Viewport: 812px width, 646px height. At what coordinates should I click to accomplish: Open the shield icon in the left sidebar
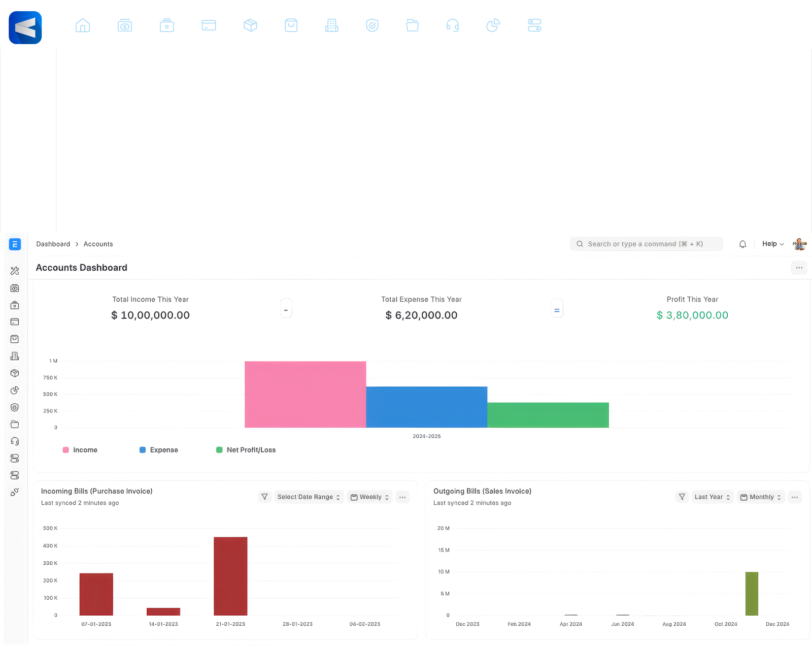15,407
